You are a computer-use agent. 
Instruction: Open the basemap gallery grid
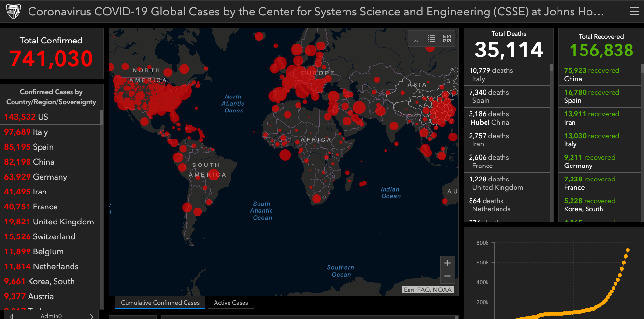447,39
